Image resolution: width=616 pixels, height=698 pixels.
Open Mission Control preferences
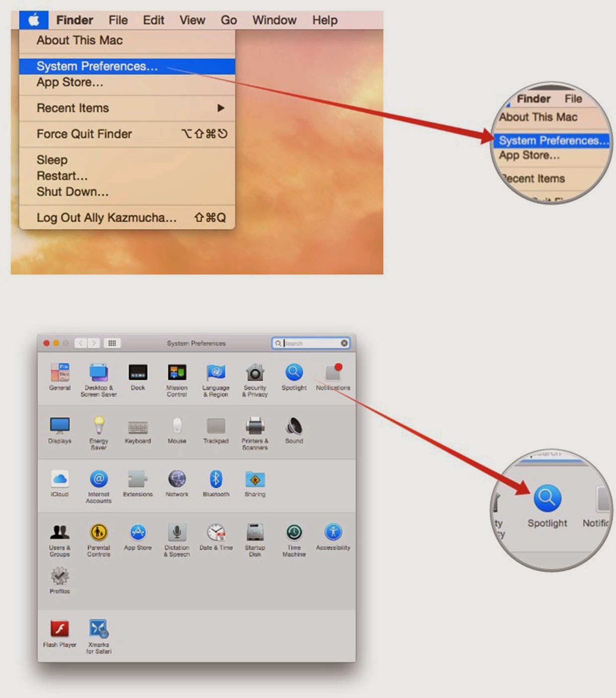[177, 380]
